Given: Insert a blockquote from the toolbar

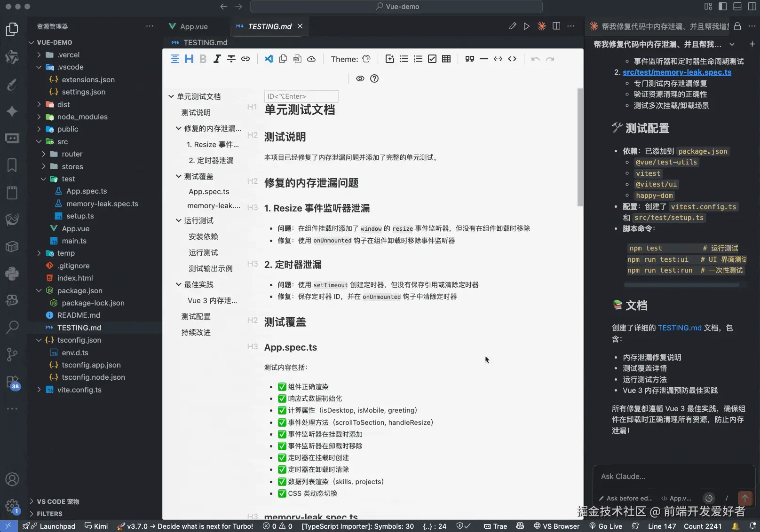Looking at the screenshot, I should pyautogui.click(x=470, y=59).
